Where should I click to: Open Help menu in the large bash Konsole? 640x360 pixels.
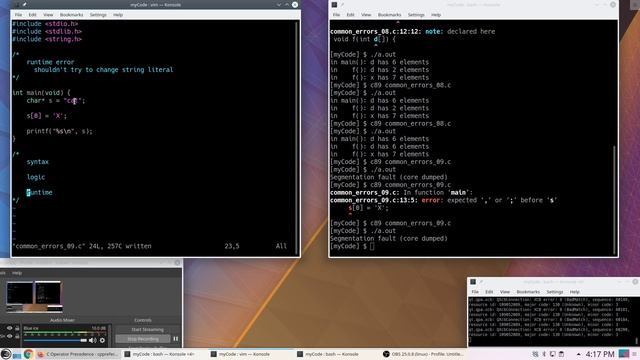[436, 15]
